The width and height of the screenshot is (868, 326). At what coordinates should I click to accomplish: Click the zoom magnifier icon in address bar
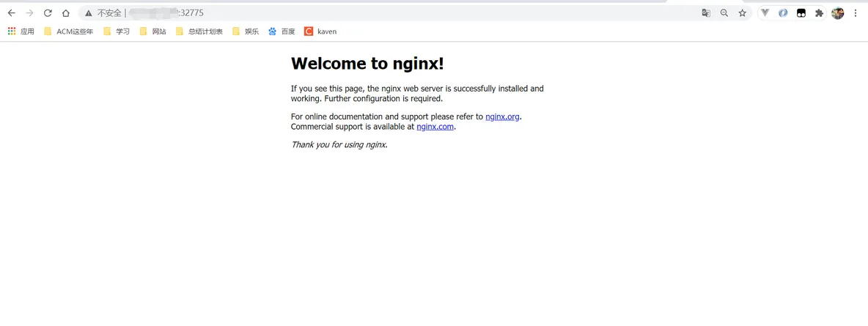click(x=724, y=13)
